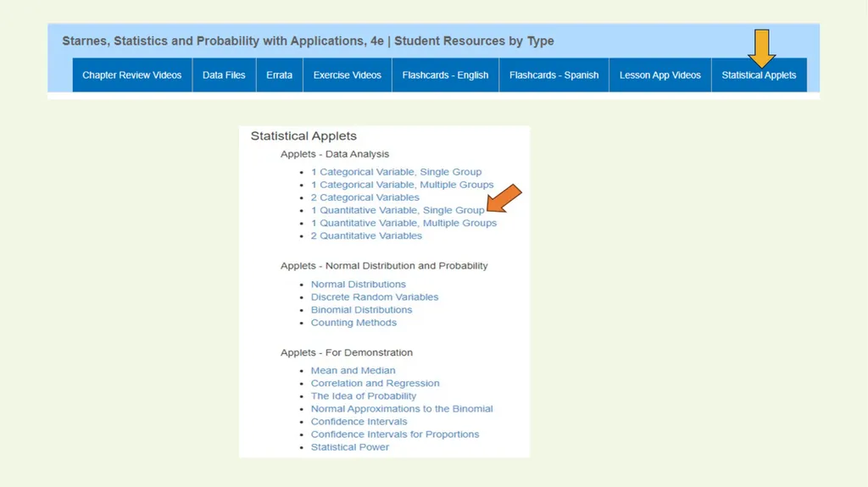Launch the Discrete Random Variables applet
Image resolution: width=868 pixels, height=487 pixels.
coord(374,297)
